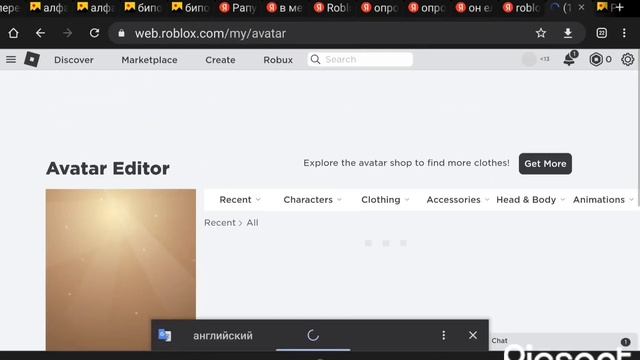Open the tab switcher counter icon
The width and height of the screenshot is (640, 360).
click(x=601, y=33)
